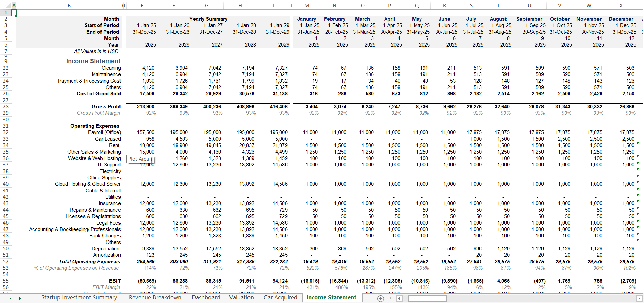This screenshot has height=303, width=644.
Task: Select Payroll (Office) value 157,500
Action: pyautogui.click(x=146, y=132)
